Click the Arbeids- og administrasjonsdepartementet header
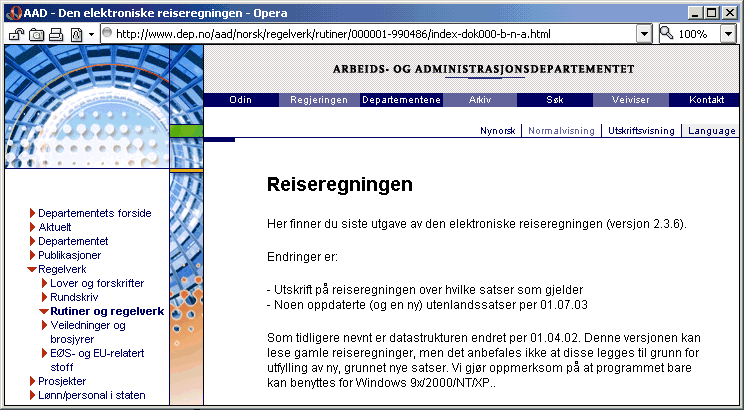 (483, 69)
